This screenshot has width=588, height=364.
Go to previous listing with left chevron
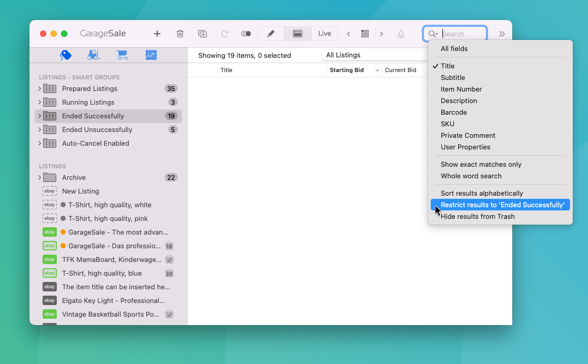pos(348,34)
